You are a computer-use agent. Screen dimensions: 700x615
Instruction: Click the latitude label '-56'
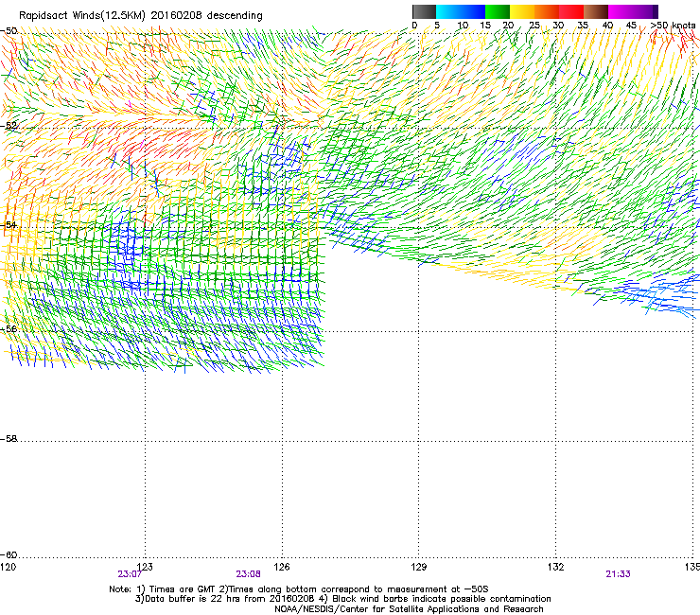(9, 328)
